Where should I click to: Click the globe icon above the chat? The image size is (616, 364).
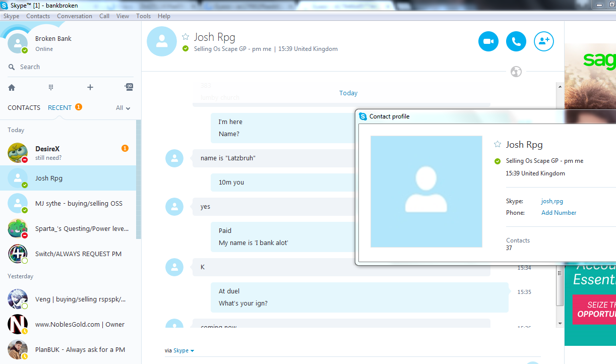[516, 72]
